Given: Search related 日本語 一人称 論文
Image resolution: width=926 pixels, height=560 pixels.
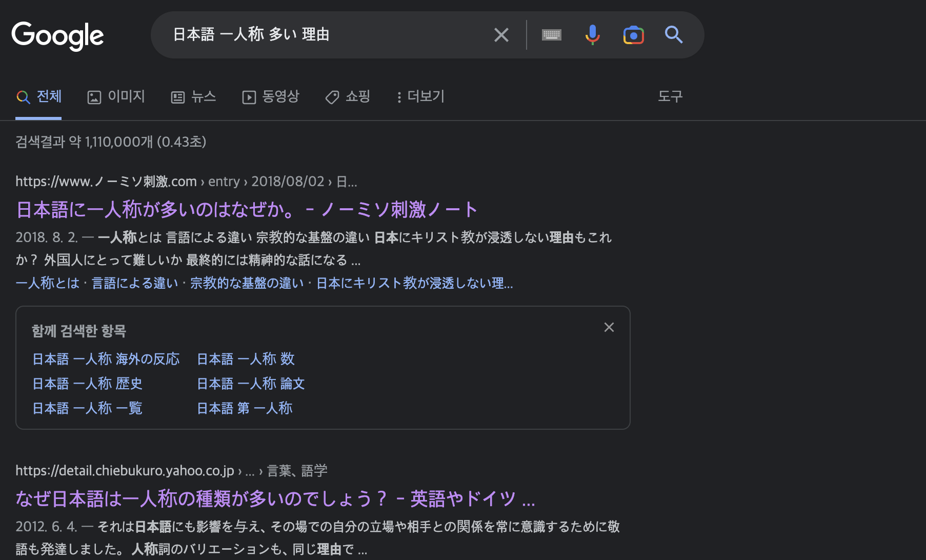Looking at the screenshot, I should pyautogui.click(x=251, y=384).
